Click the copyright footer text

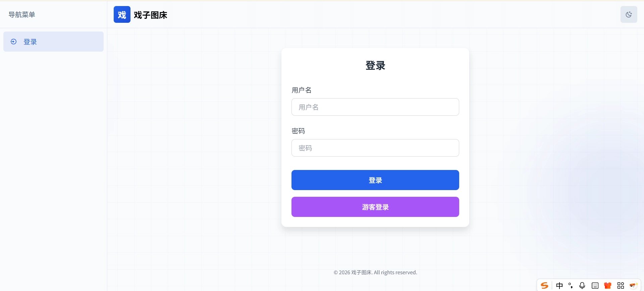click(x=375, y=272)
